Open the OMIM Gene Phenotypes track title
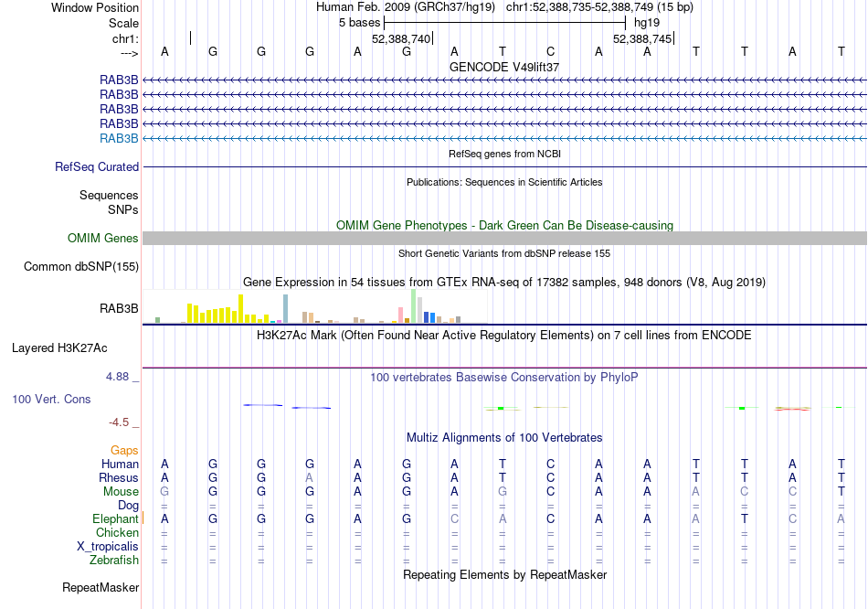 pyautogui.click(x=504, y=226)
